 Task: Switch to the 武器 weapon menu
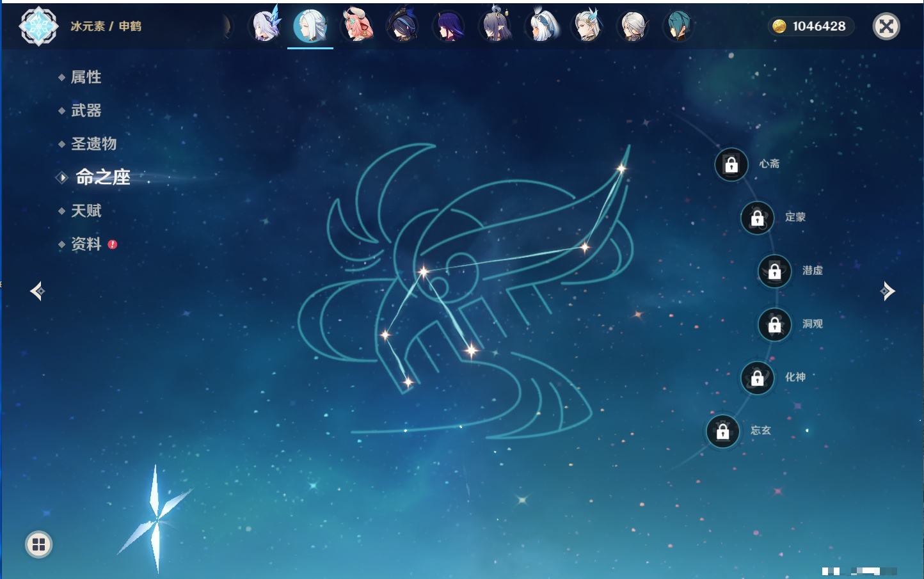pyautogui.click(x=86, y=111)
